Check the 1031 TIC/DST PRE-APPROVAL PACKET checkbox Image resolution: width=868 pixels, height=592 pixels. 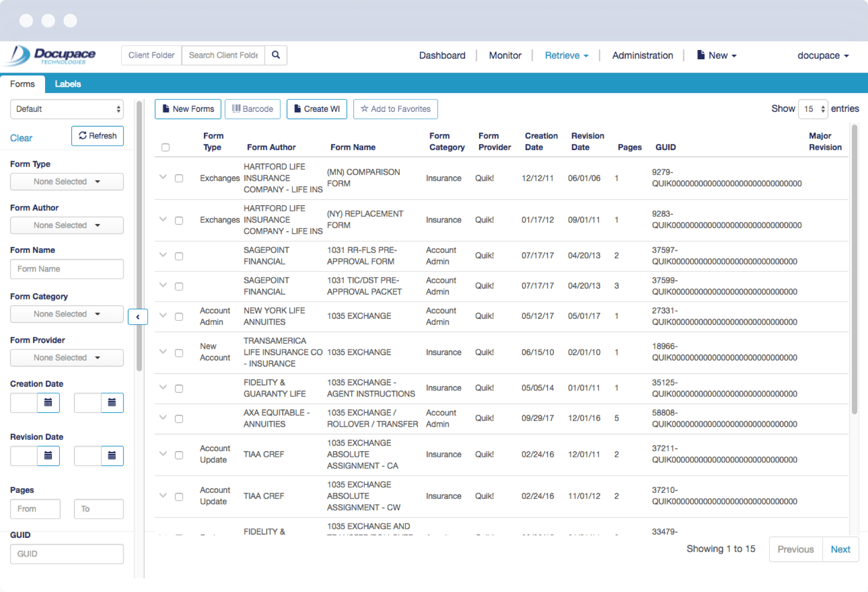tap(179, 286)
